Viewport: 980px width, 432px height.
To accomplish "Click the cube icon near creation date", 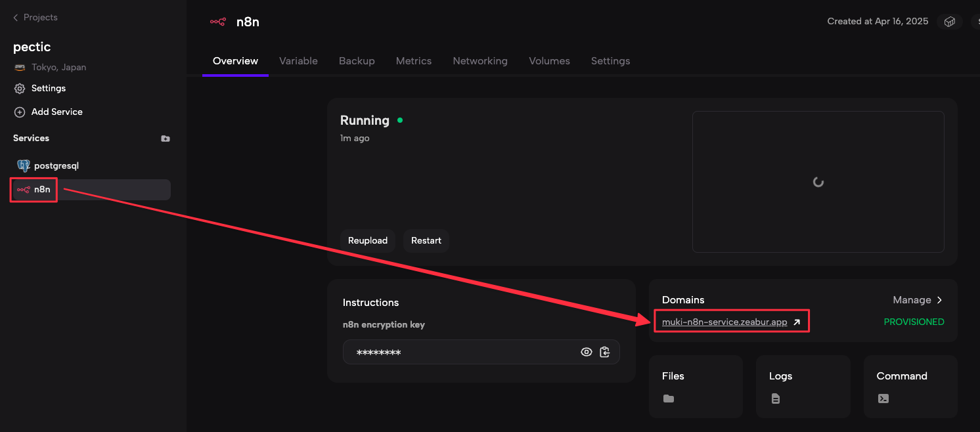I will (949, 22).
